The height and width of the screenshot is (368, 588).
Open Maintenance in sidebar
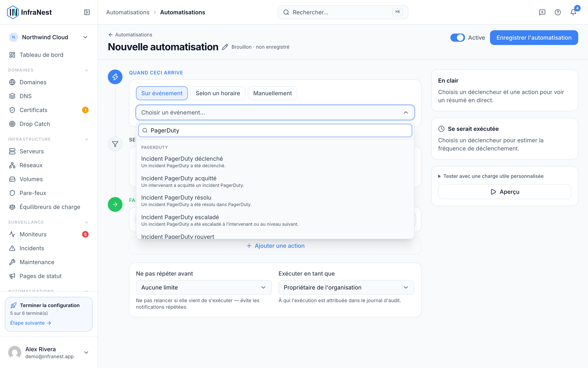[49, 262]
